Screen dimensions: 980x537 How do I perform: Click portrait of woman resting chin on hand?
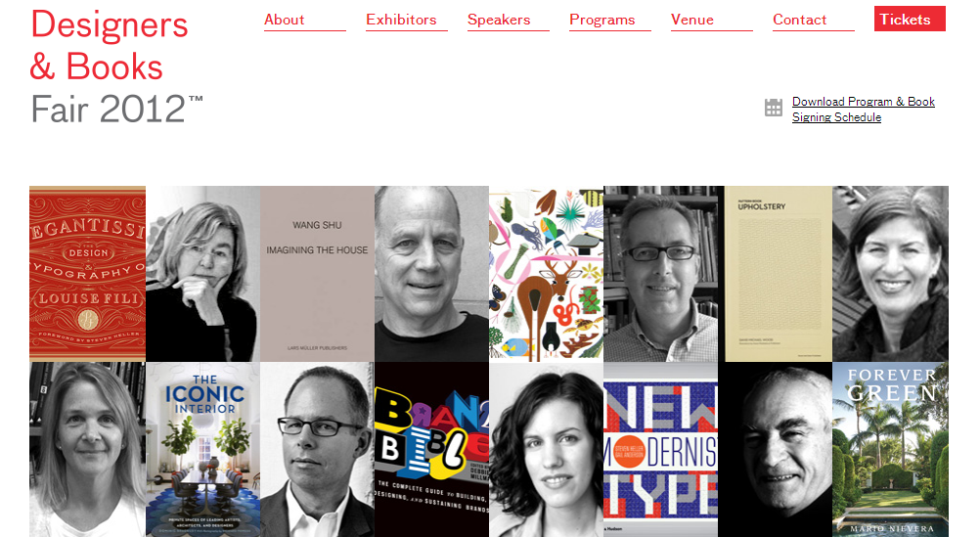click(x=203, y=274)
